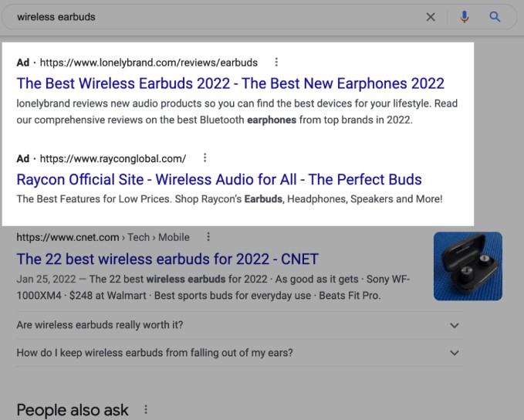Expand question about earbuds falling out of ears
Screen dimensions: 524x420
(239, 353)
